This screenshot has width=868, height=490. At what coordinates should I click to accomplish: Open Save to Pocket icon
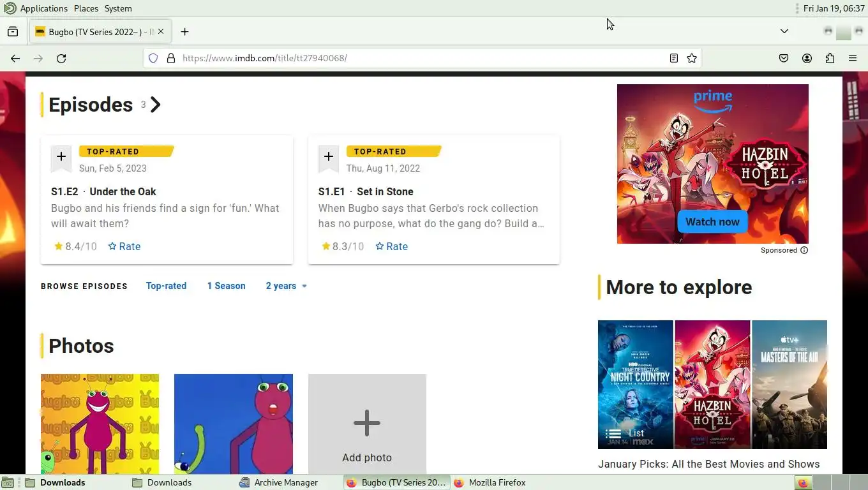pos(784,58)
